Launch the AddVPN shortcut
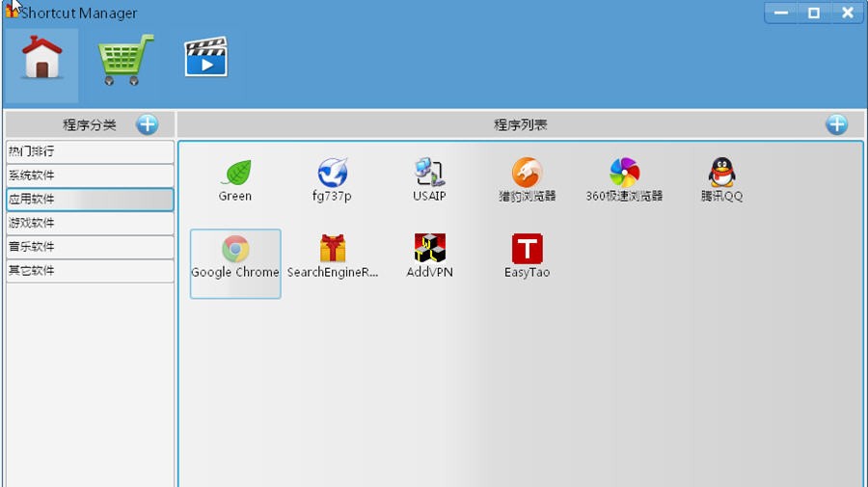868x487 pixels. [x=429, y=257]
